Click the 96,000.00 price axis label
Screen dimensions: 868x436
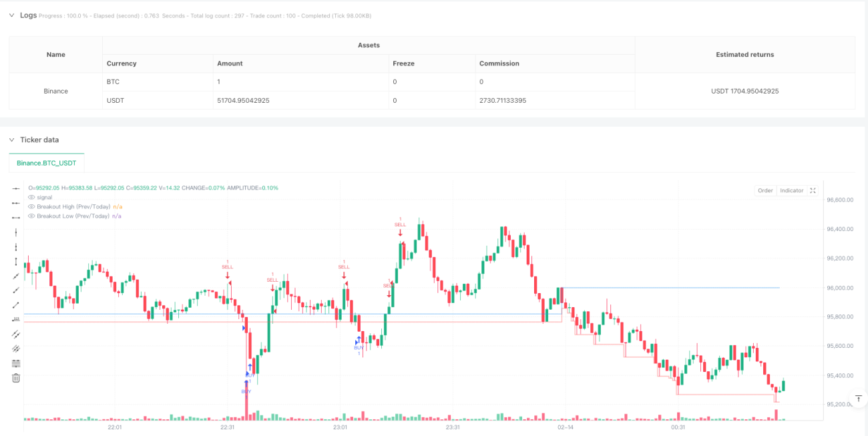(840, 288)
